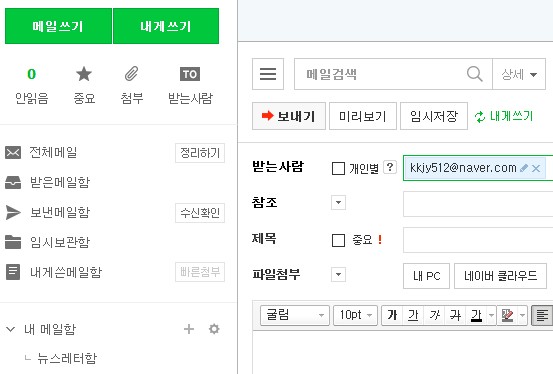Send mail with 보내기 button

289,116
